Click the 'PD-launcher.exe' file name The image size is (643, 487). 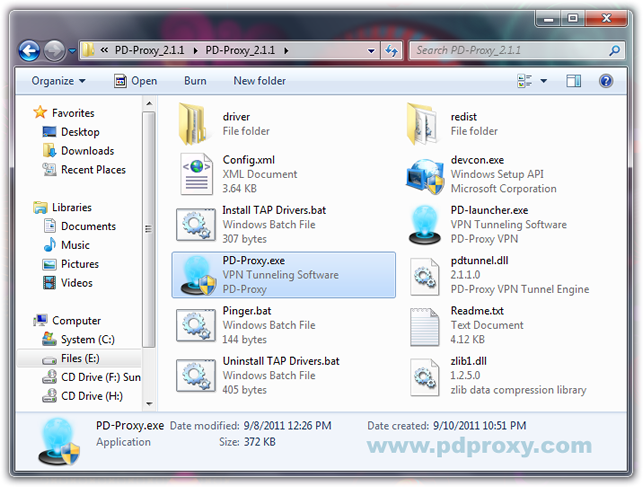coord(489,210)
